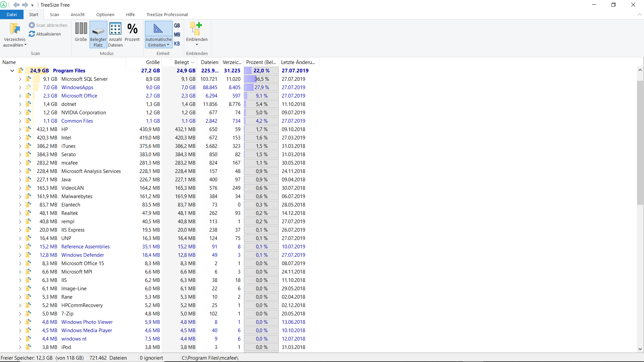Switch to Prozent display mode

coord(132,29)
